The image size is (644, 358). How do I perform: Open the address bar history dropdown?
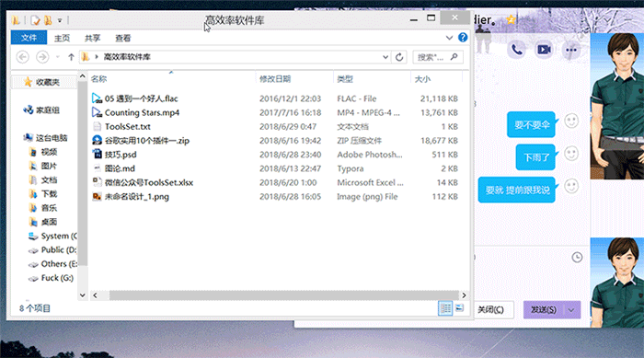[385, 57]
